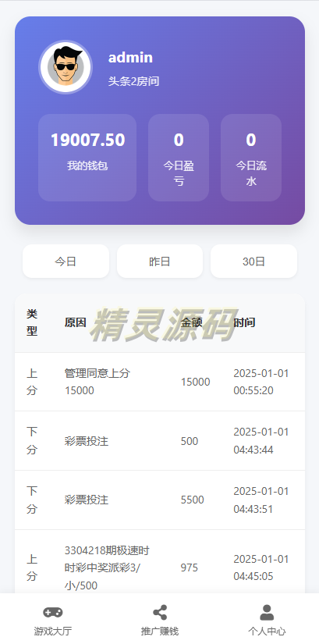319x644 pixels.
Task: Select the 管理同意上分 15000 record row
Action: 160,382
